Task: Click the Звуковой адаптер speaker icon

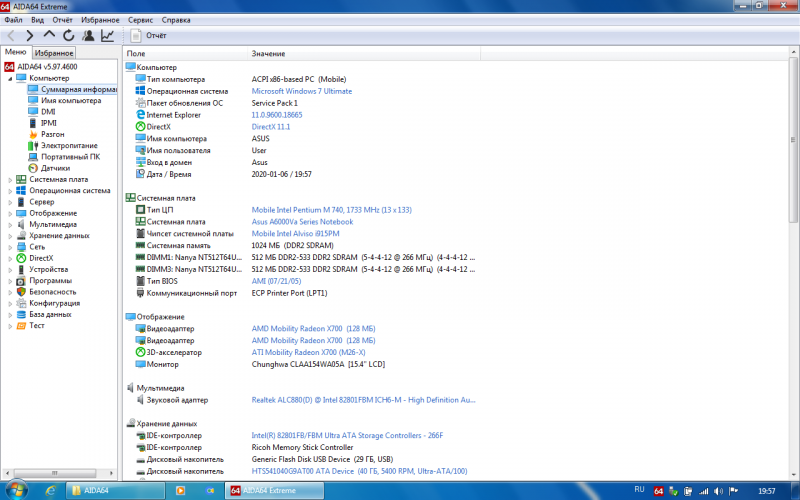Action: [x=140, y=400]
